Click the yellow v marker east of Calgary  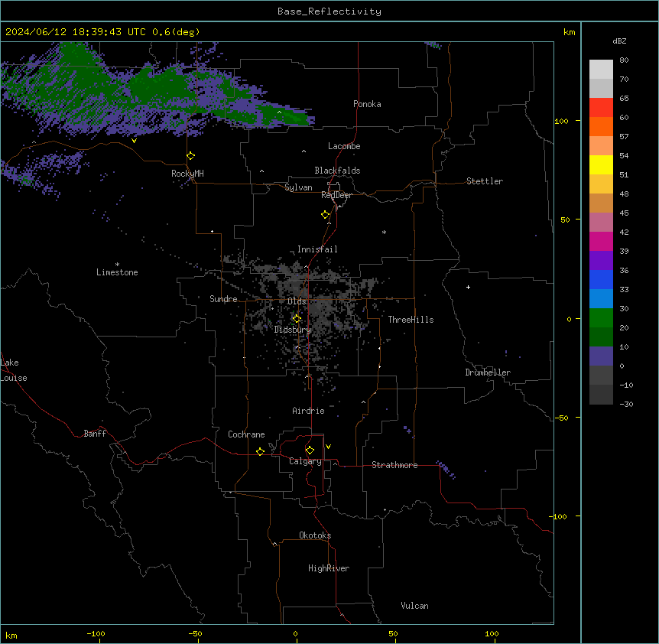[328, 447]
